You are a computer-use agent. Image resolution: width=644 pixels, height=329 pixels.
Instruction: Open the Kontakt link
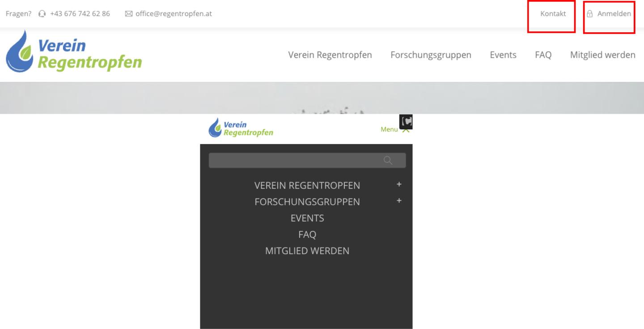(x=553, y=14)
